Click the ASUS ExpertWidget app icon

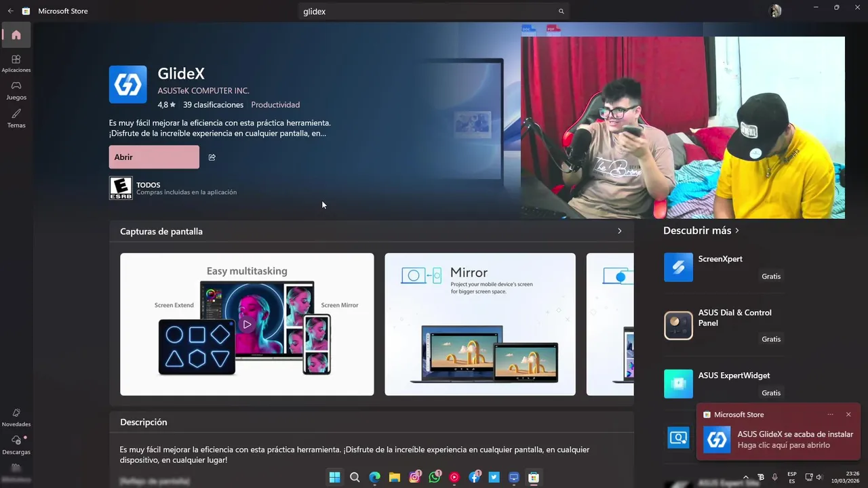[678, 384]
